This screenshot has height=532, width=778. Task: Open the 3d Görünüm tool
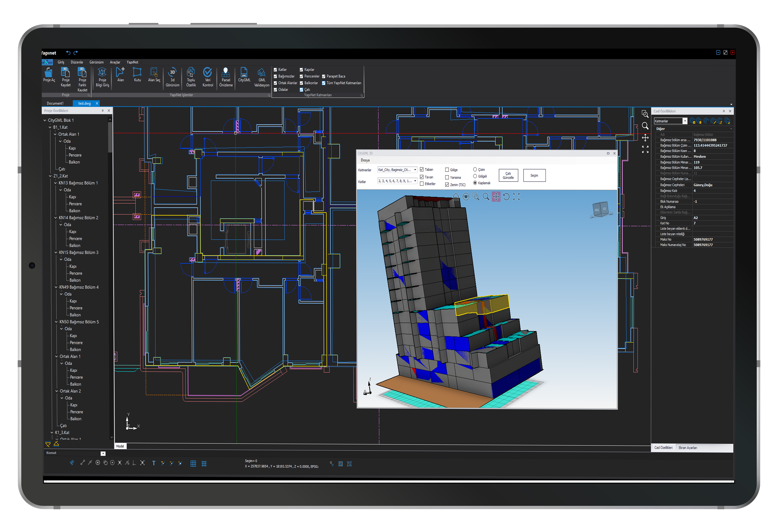tap(172, 73)
